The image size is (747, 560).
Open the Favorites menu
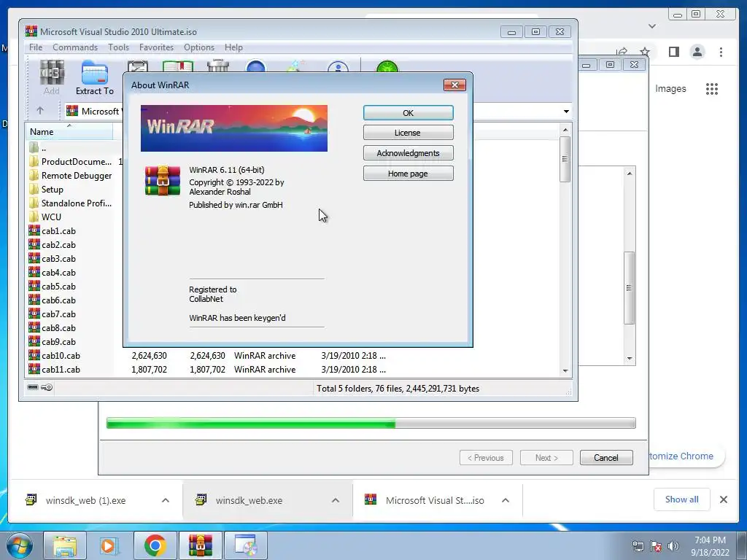coord(156,47)
